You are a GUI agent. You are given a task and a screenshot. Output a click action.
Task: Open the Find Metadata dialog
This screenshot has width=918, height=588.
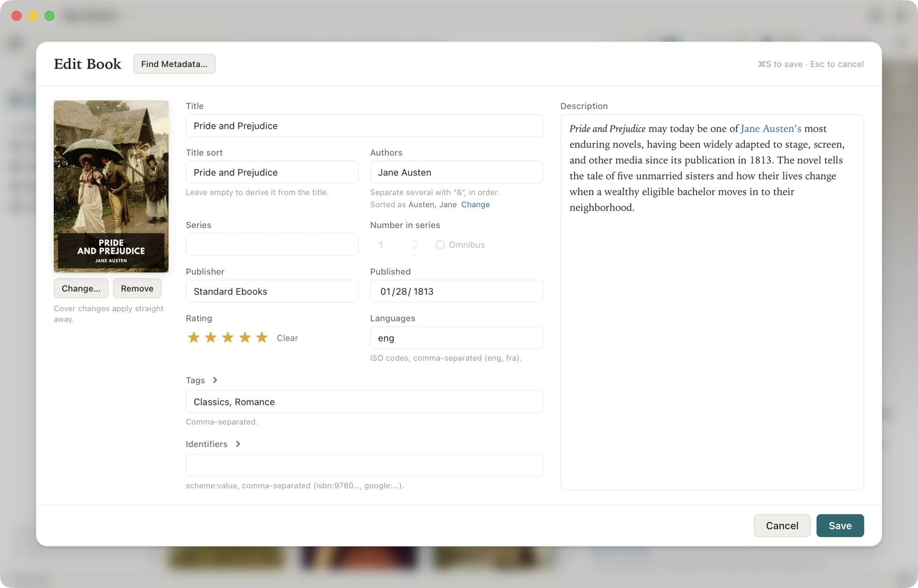coord(174,64)
